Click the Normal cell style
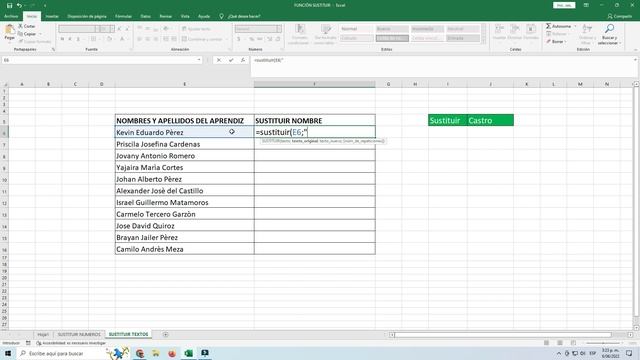 point(356,29)
